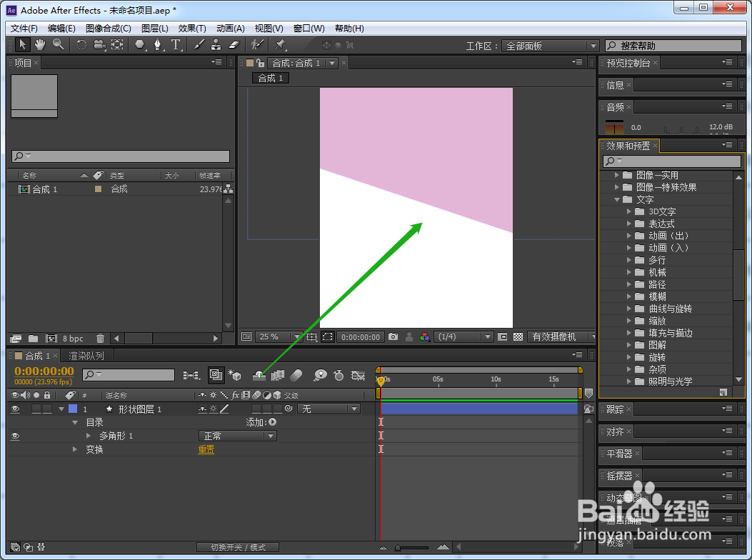The height and width of the screenshot is (560, 752).
Task: Select the Hand tool
Action: pos(40,45)
